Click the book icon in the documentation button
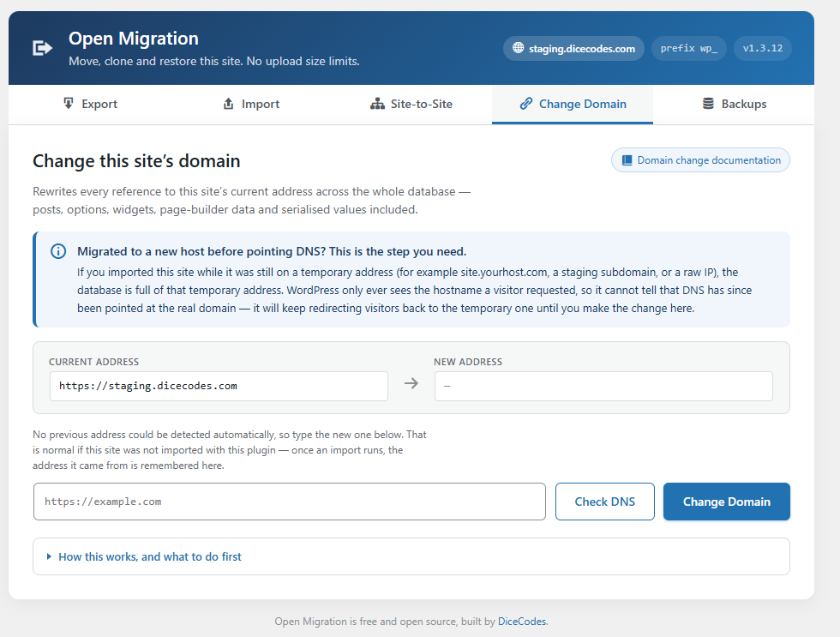This screenshot has width=840, height=637. point(627,160)
